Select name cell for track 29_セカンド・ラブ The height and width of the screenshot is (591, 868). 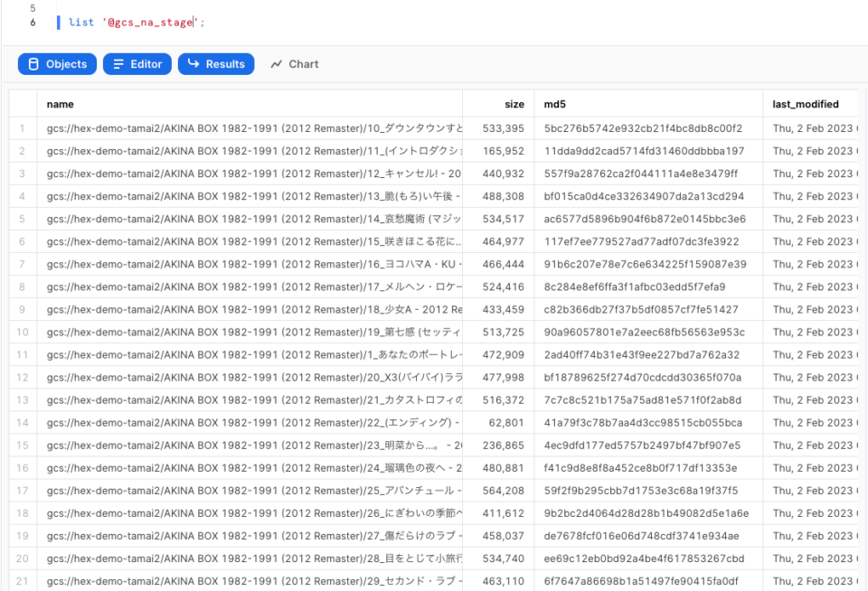pos(250,582)
